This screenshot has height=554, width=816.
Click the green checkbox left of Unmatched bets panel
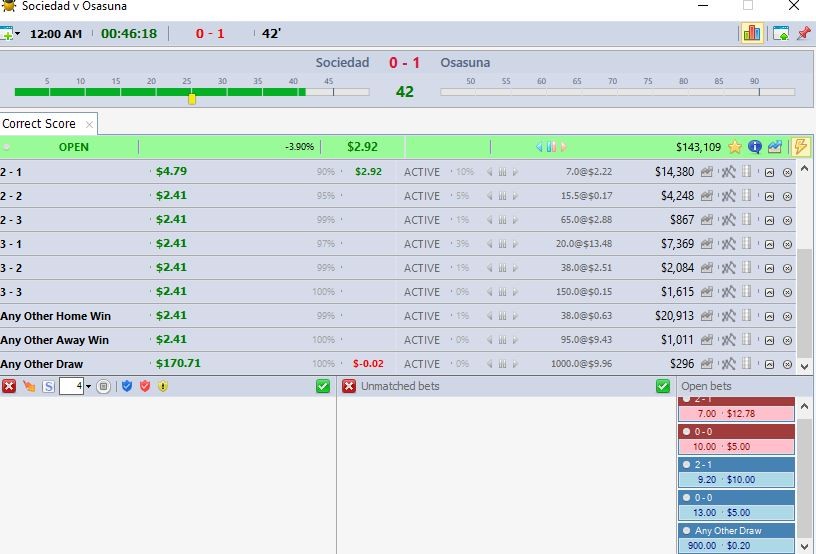323,386
